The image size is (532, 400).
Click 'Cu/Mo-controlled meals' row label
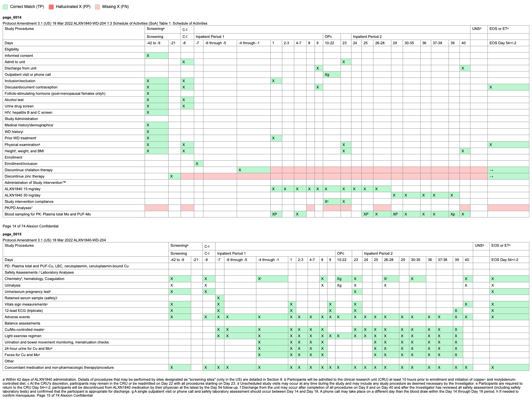tap(25, 330)
